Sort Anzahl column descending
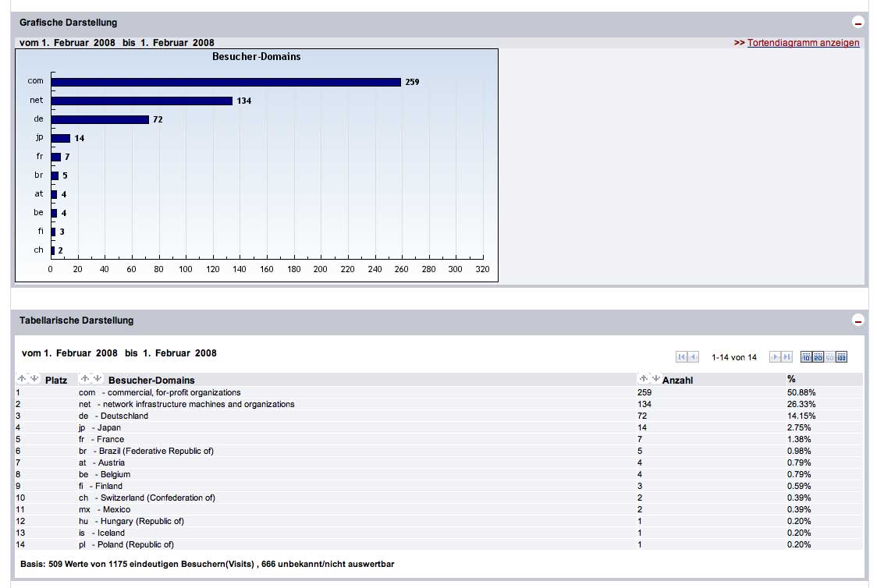The width and height of the screenshot is (877, 588). (x=655, y=378)
